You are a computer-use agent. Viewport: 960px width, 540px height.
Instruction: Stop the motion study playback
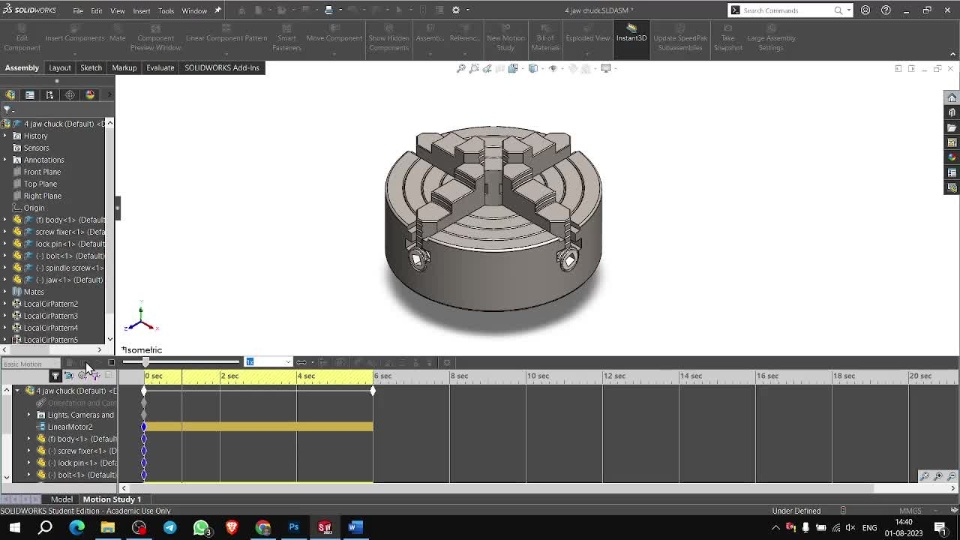pos(111,362)
